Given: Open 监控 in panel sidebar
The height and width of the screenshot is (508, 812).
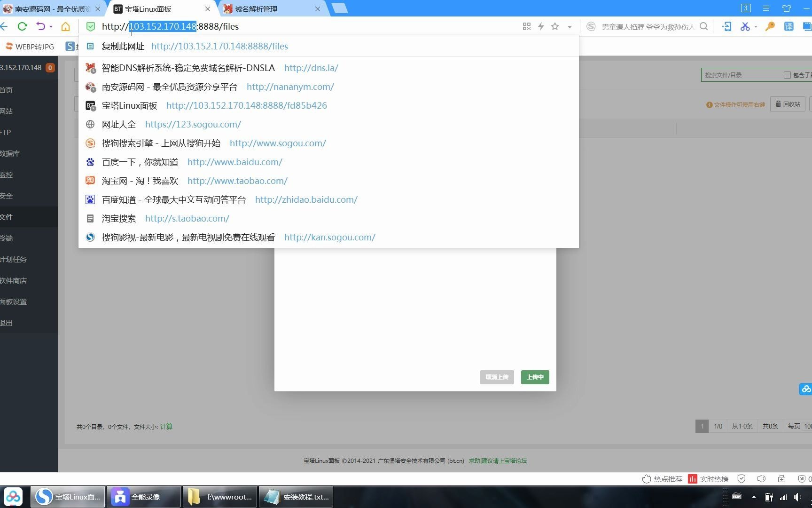Looking at the screenshot, I should 28,175.
